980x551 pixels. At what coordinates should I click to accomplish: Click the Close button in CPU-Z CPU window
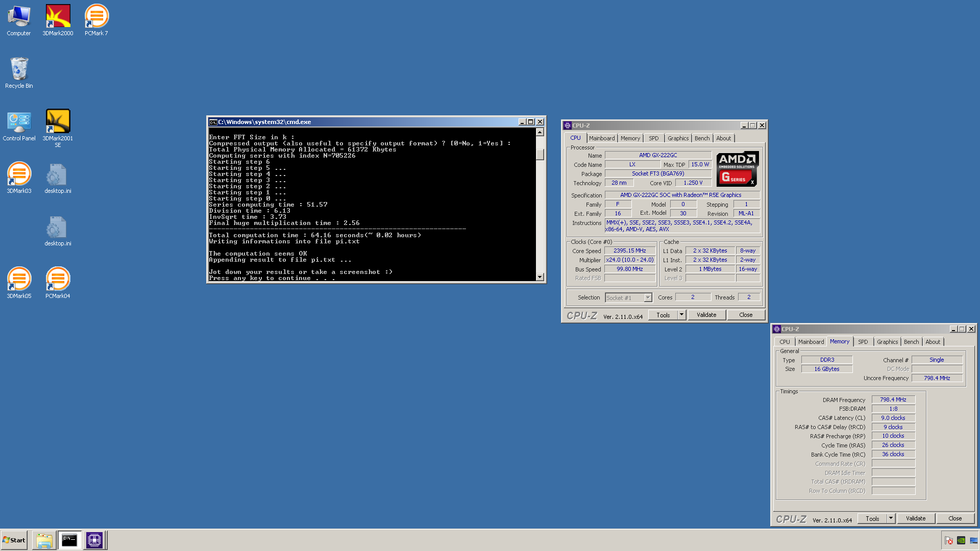(746, 315)
